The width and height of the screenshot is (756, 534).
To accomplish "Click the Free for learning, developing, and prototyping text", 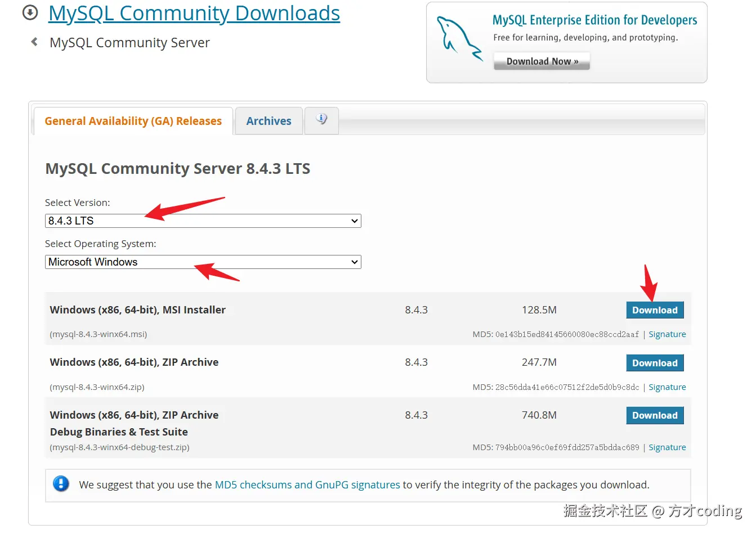I will (585, 38).
